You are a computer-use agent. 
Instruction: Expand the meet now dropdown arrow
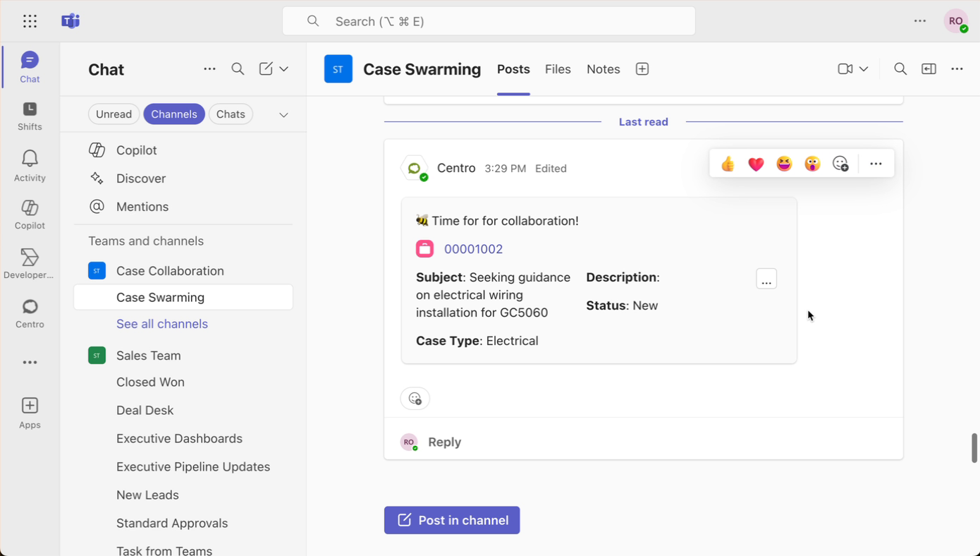click(x=864, y=69)
